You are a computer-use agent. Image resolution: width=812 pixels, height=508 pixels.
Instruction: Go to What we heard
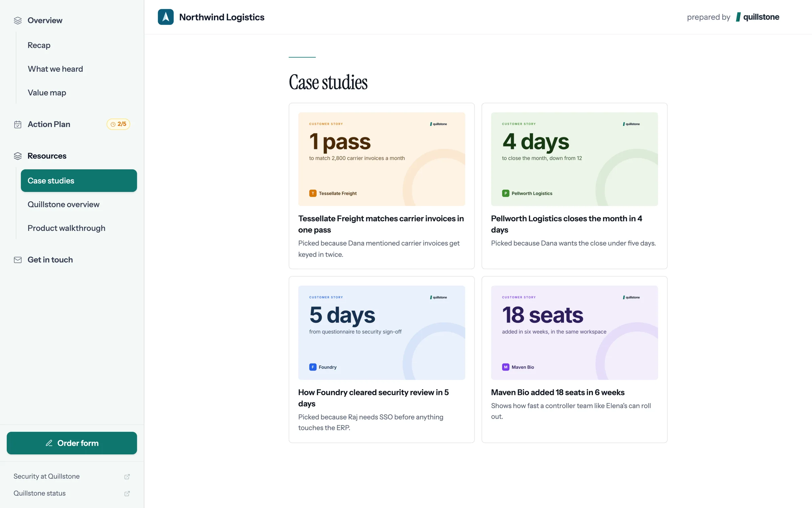tap(55, 69)
